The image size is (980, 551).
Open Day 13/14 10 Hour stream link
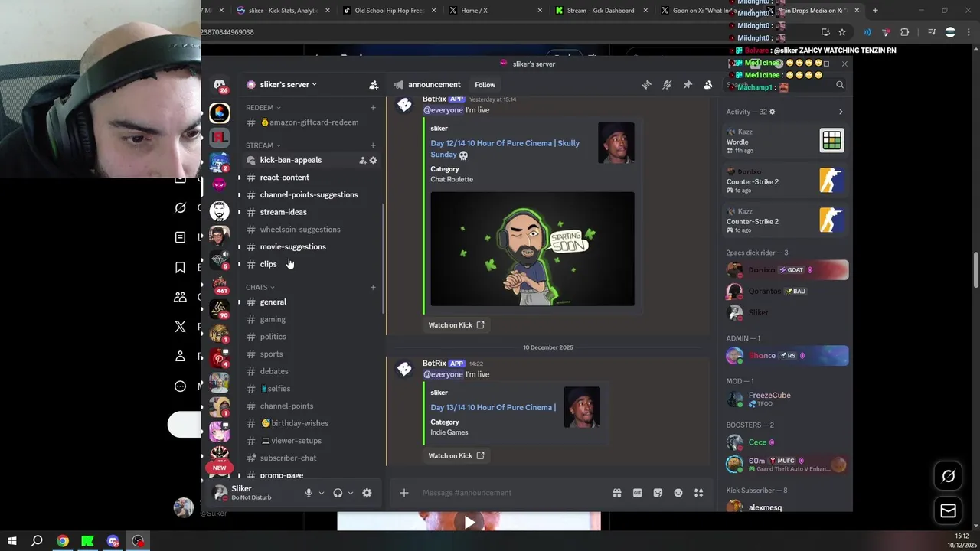pos(493,407)
